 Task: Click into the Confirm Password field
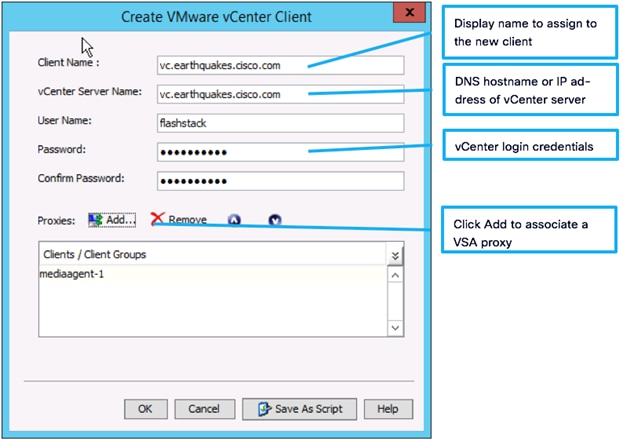(x=281, y=181)
